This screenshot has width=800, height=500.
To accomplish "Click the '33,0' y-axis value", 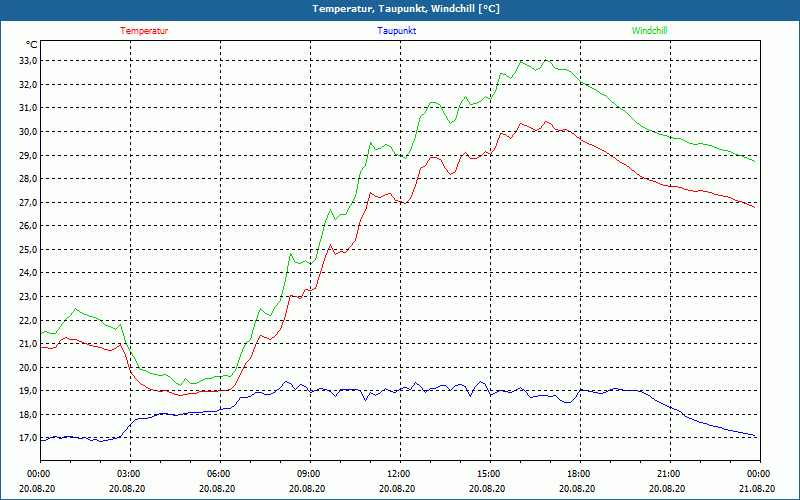I will (x=28, y=61).
